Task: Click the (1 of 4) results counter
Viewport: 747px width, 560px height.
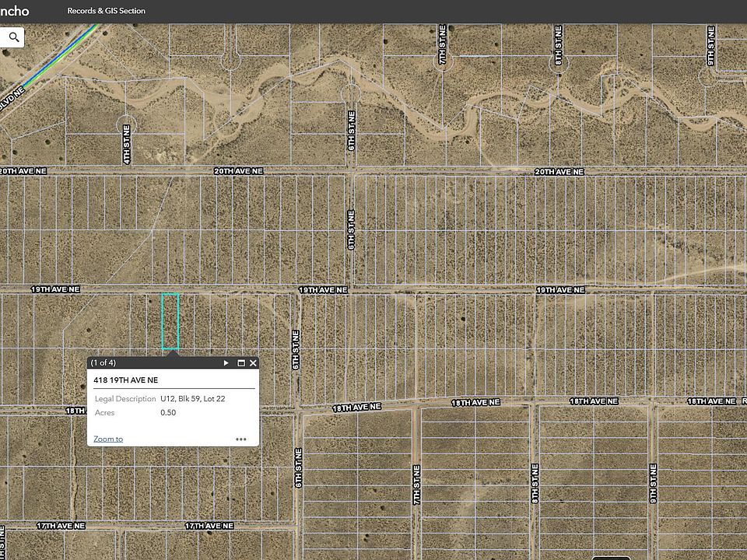Action: click(103, 362)
